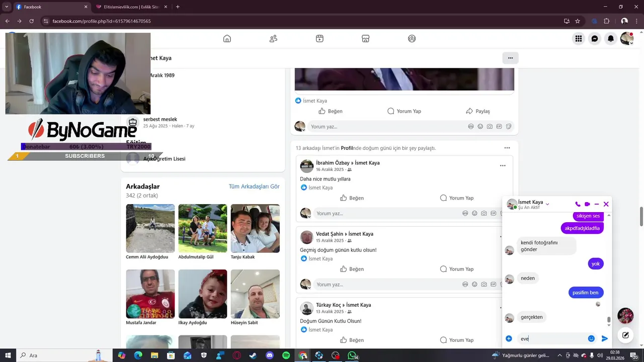Click the page's vertical scrollbar thumb
644x362 pixels.
pos(641,216)
